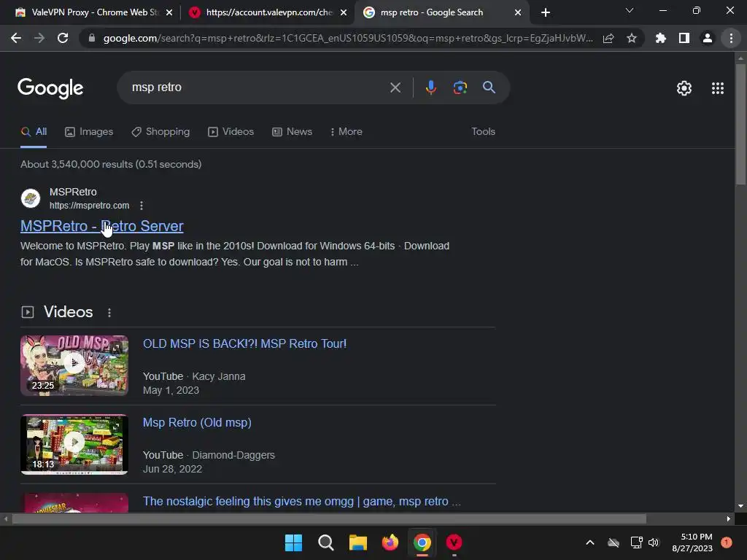Click the browser address bar

(x=348, y=38)
